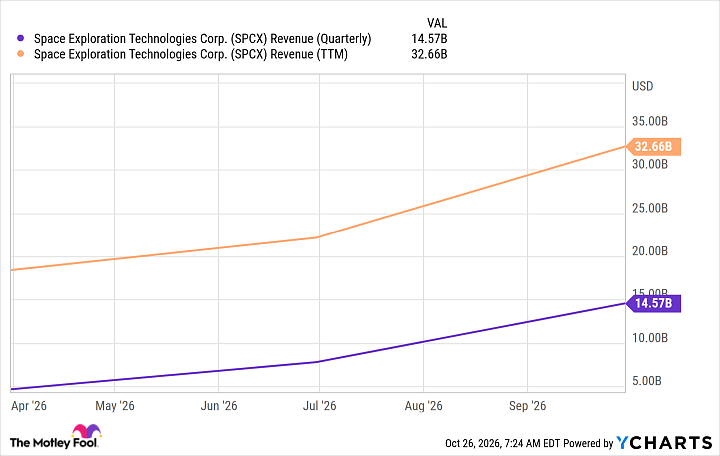The width and height of the screenshot is (720, 456).
Task: Click the 30.00B y-axis label
Action: pyautogui.click(x=650, y=164)
